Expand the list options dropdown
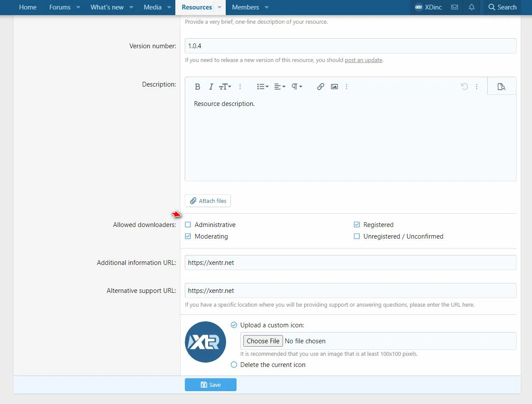The height and width of the screenshot is (404, 532). [262, 87]
